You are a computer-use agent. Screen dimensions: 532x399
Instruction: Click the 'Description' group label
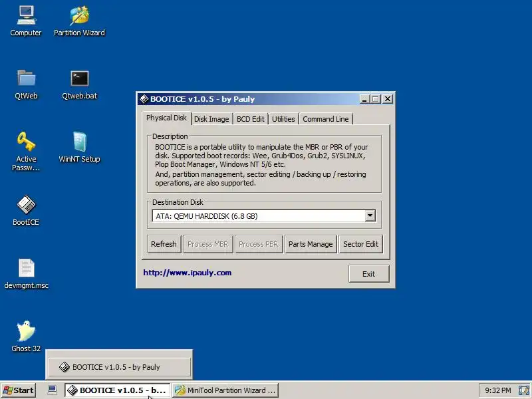(170, 136)
